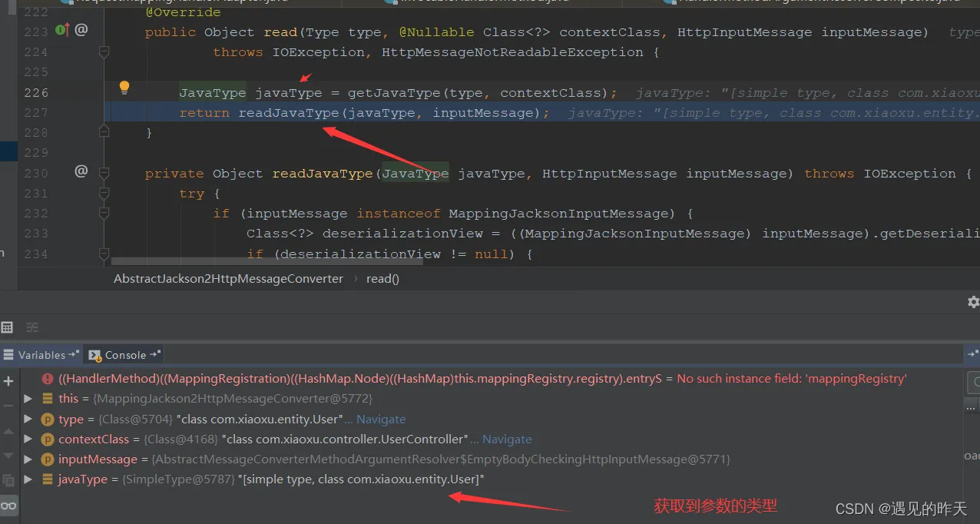This screenshot has height=524, width=980.
Task: Collapse the fold marker at line 230
Action: pyautogui.click(x=104, y=174)
